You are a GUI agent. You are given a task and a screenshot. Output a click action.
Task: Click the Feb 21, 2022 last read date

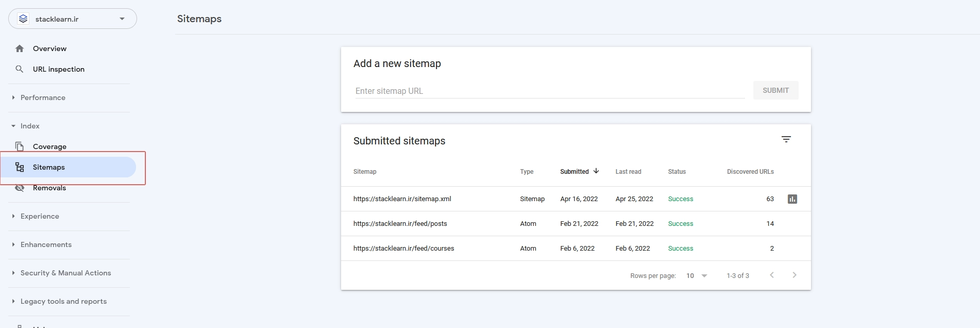634,224
